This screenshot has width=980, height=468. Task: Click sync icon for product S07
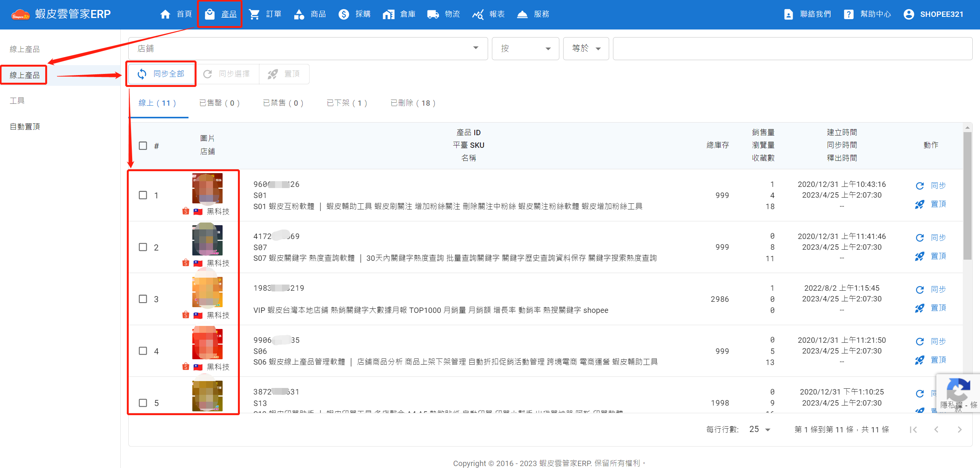[919, 238]
